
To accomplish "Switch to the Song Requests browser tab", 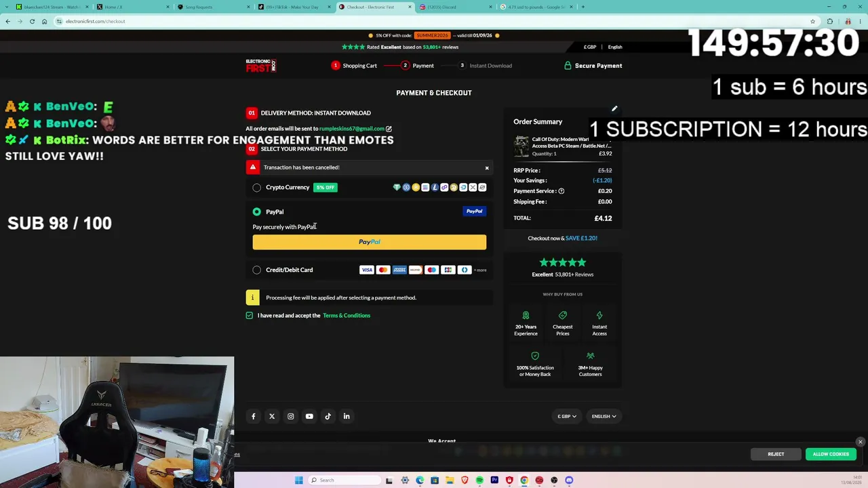I will pyautogui.click(x=212, y=7).
